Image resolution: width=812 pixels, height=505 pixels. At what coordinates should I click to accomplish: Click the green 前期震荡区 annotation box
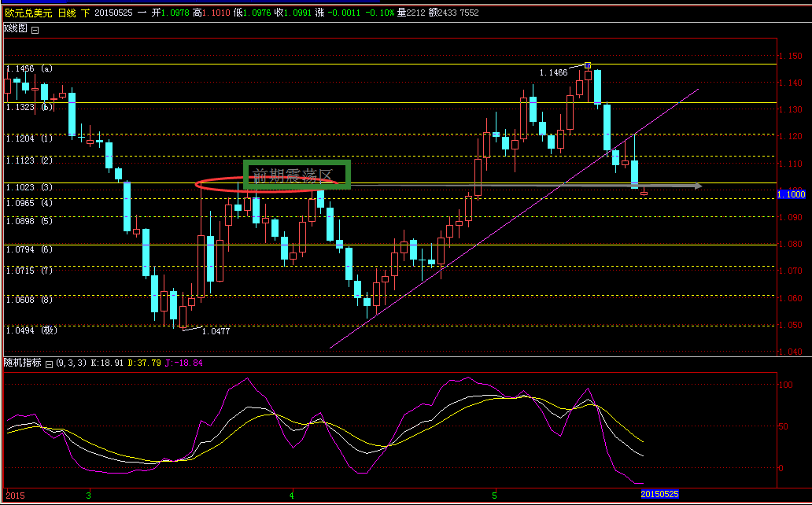(297, 175)
